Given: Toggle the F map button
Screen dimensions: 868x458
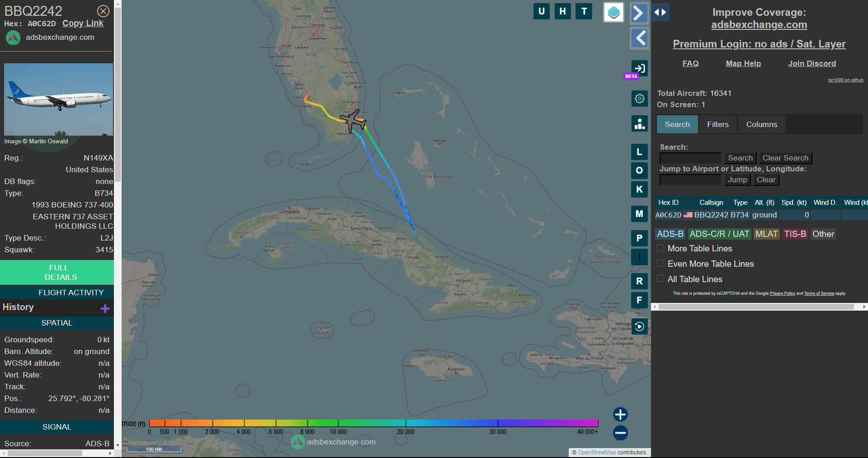Looking at the screenshot, I should point(639,300).
